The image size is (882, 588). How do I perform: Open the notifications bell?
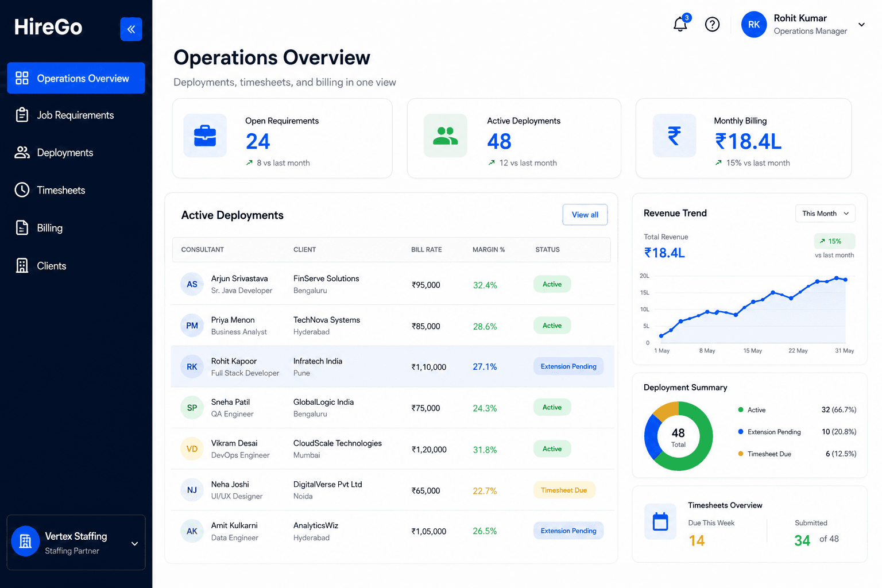pyautogui.click(x=680, y=24)
